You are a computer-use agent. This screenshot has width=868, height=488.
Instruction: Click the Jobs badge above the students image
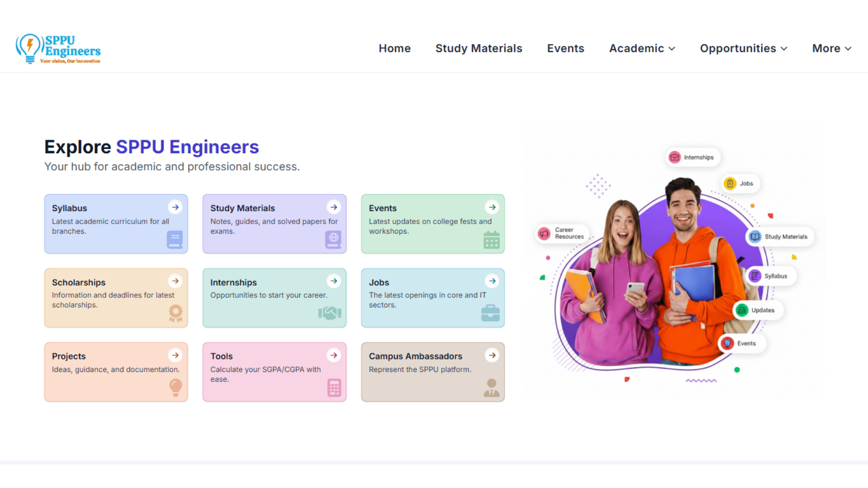740,183
